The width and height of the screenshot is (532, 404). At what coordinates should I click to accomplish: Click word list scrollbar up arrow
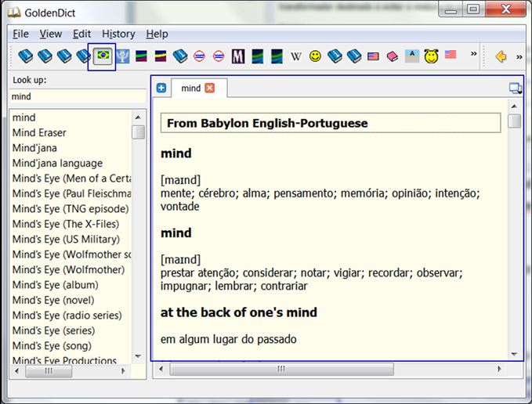138,117
